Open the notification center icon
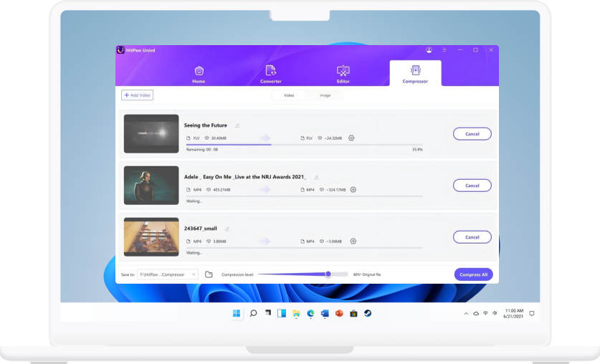Screen dimensions: 600x364 pyautogui.click(x=531, y=314)
